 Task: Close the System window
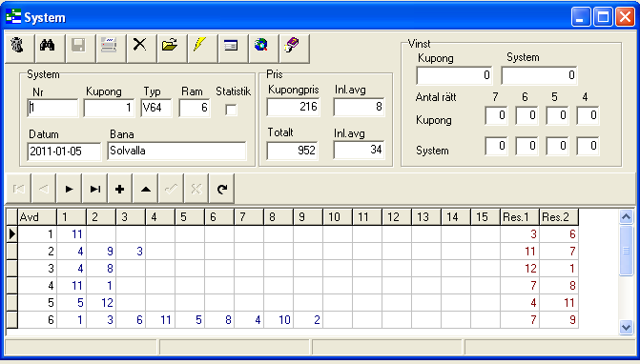coord(626,17)
